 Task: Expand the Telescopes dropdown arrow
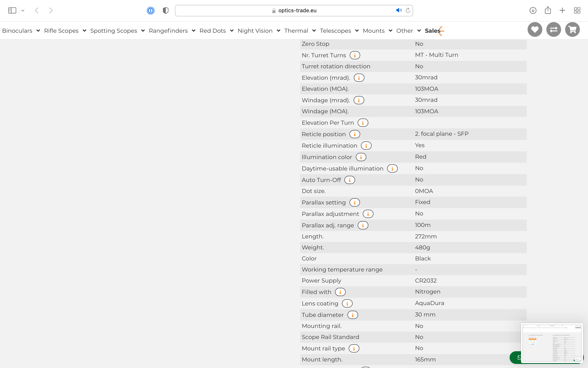pyautogui.click(x=357, y=31)
